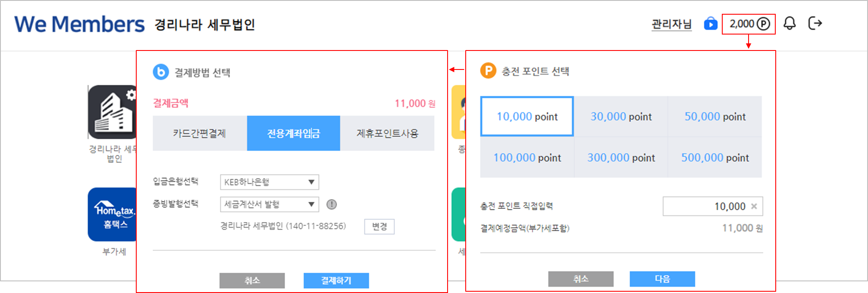Screen dimensions: 868x293
Task: Pick the 300,000 point option
Action: coord(621,158)
